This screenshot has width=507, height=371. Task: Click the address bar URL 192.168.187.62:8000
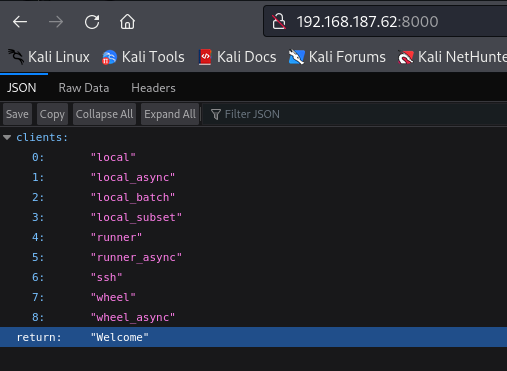coord(367,22)
